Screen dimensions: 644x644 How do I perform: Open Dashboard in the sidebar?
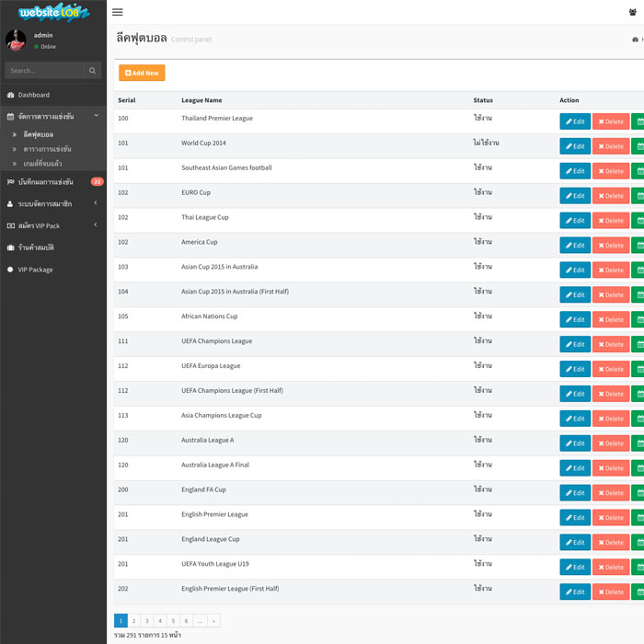[53, 95]
